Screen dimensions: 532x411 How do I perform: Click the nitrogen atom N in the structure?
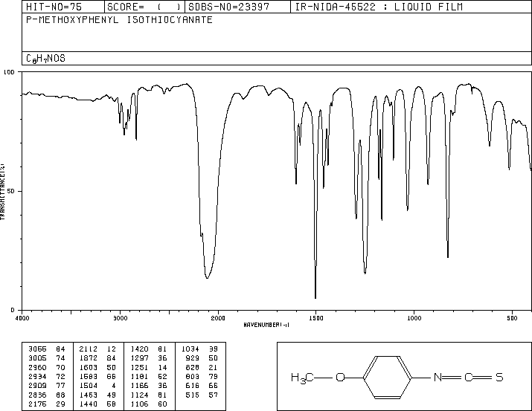tap(438, 377)
